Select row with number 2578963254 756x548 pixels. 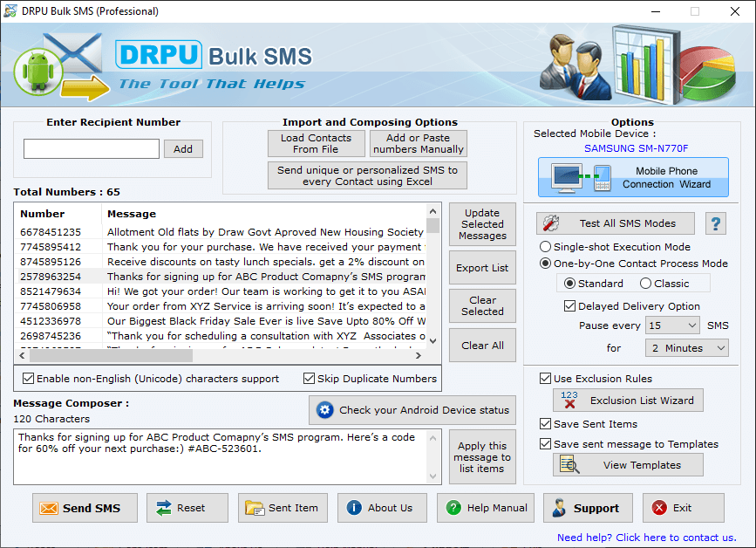click(x=221, y=277)
